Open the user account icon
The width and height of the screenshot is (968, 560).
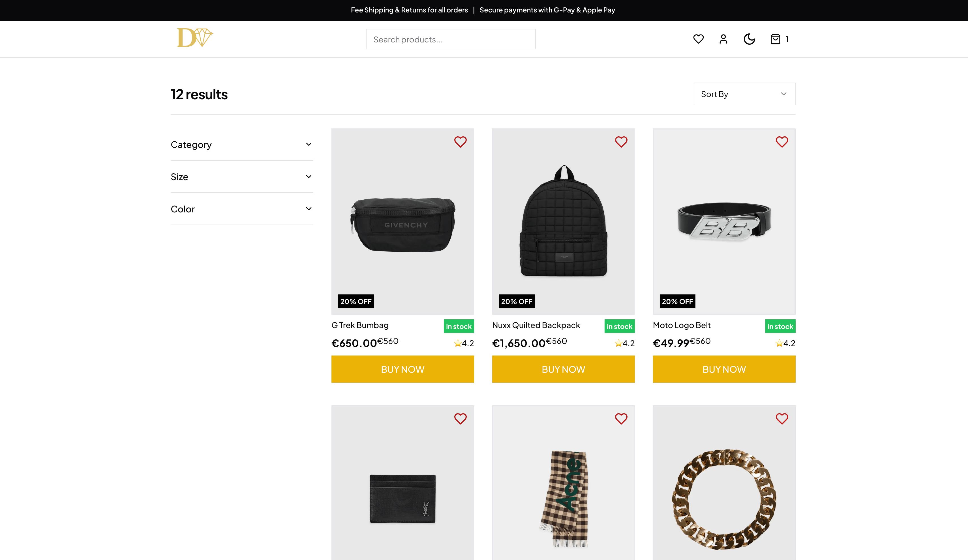point(723,39)
